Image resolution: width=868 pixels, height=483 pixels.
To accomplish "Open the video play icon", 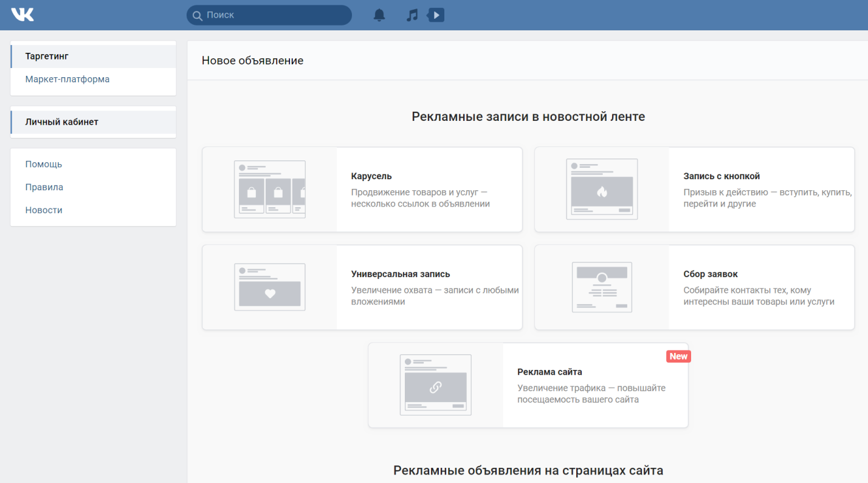I will click(436, 15).
